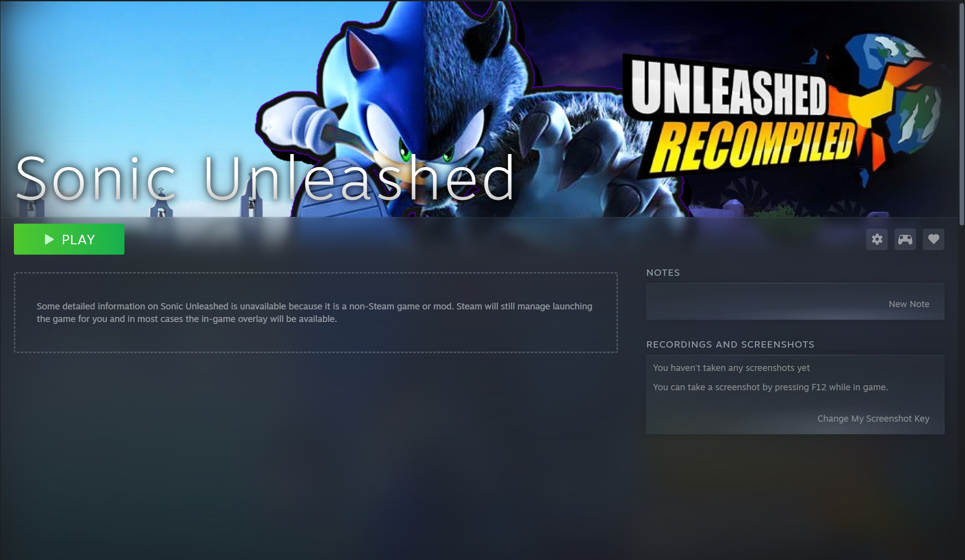This screenshot has width=965, height=560.
Task: Click the green PLAY button
Action: click(69, 239)
